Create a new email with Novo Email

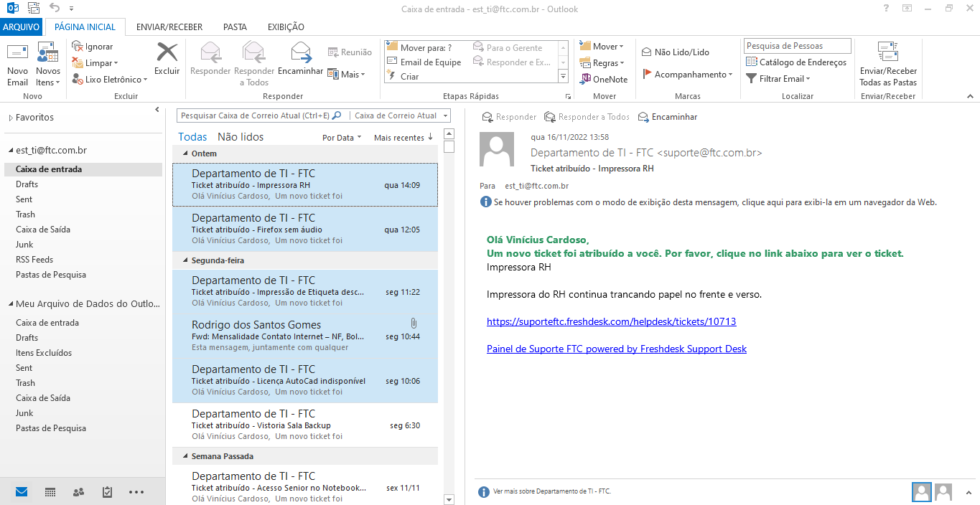(17, 64)
